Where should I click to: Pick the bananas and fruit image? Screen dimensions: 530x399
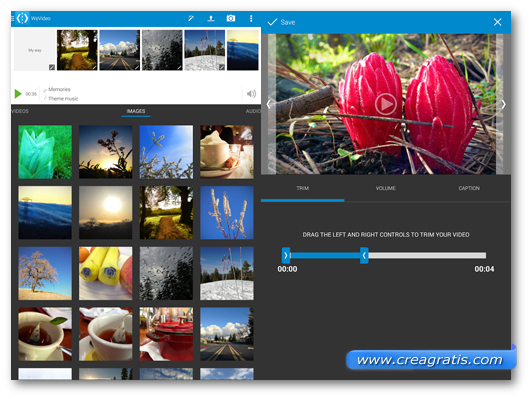pos(105,273)
